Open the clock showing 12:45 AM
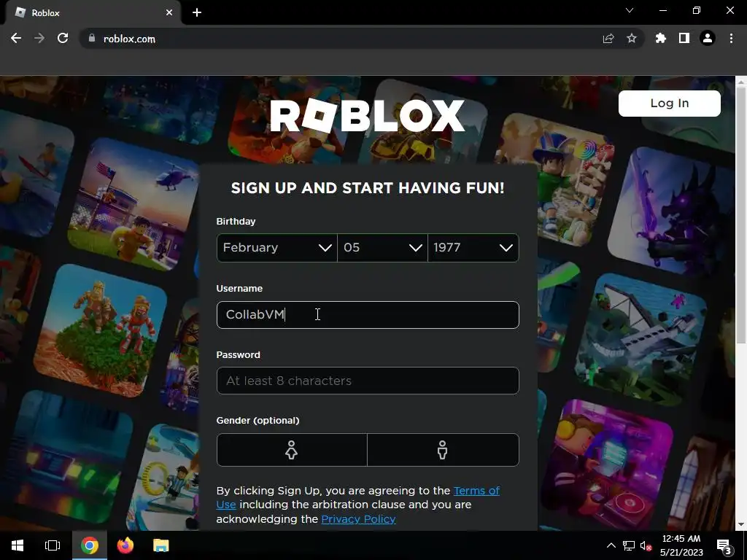The image size is (747, 560). pyautogui.click(x=681, y=545)
